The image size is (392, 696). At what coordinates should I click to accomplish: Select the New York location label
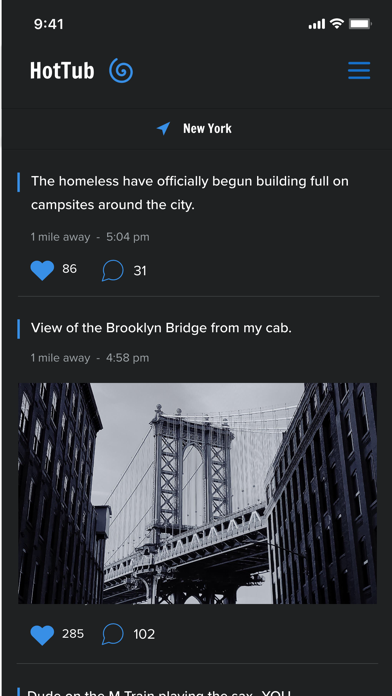tap(207, 129)
